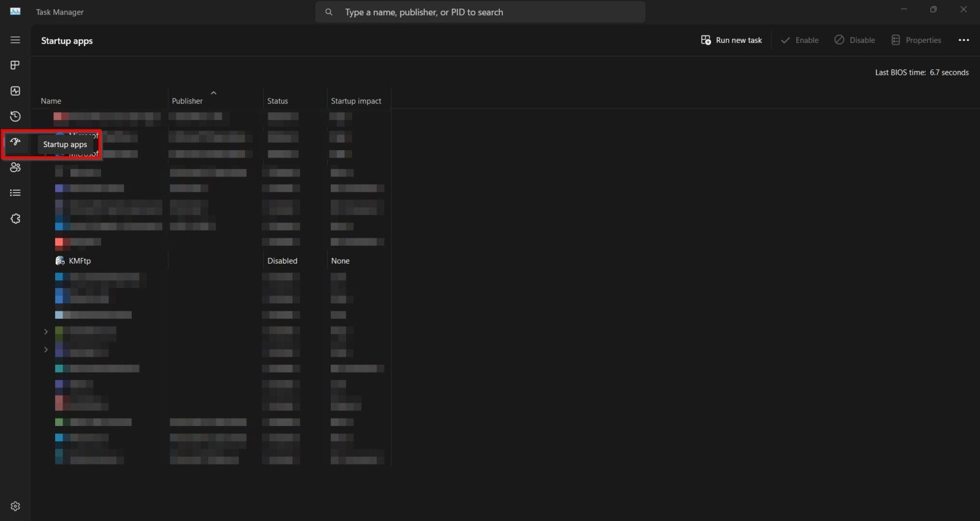The width and height of the screenshot is (980, 521).
Task: Open the three-dot more options menu
Action: point(963,40)
